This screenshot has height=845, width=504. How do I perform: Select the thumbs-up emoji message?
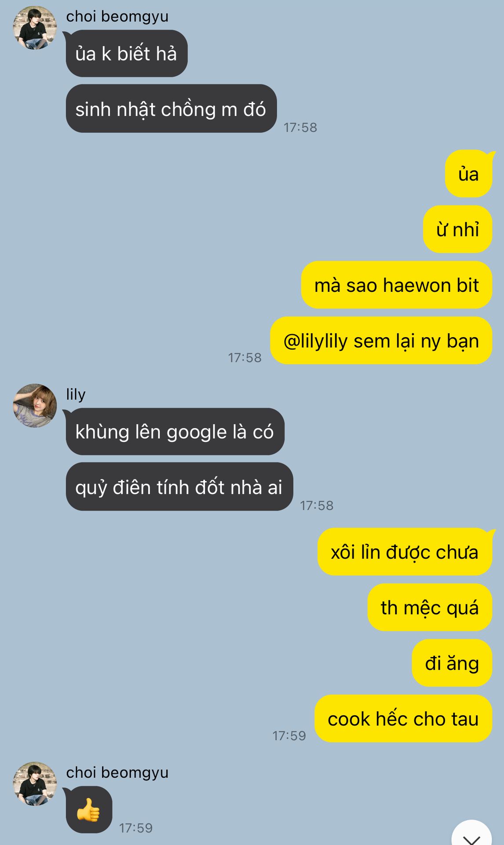pyautogui.click(x=89, y=809)
